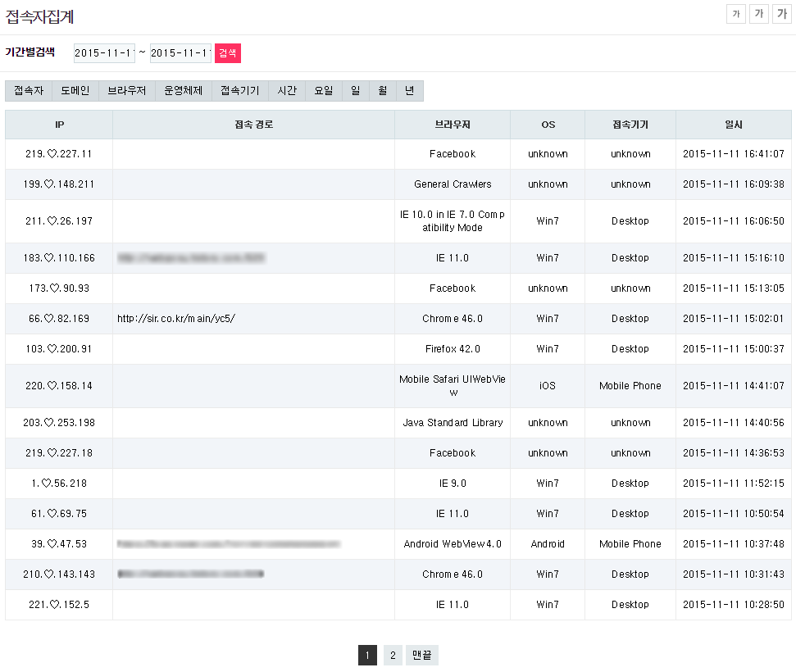This screenshot has height=672, width=796.
Task: Click the Android OS cell
Action: [548, 544]
